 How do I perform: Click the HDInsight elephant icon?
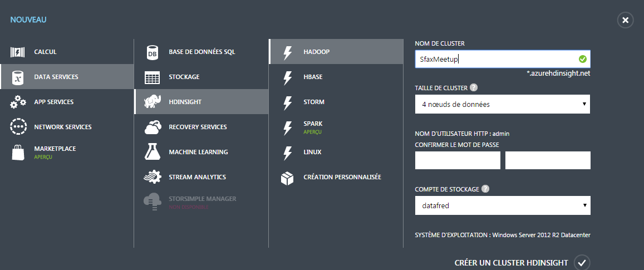pyautogui.click(x=153, y=102)
